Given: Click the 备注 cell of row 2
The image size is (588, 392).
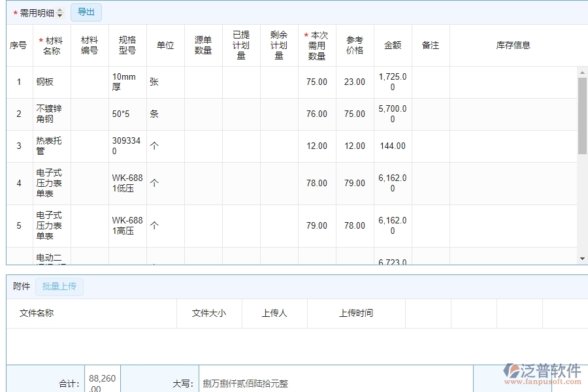Looking at the screenshot, I should [430, 114].
